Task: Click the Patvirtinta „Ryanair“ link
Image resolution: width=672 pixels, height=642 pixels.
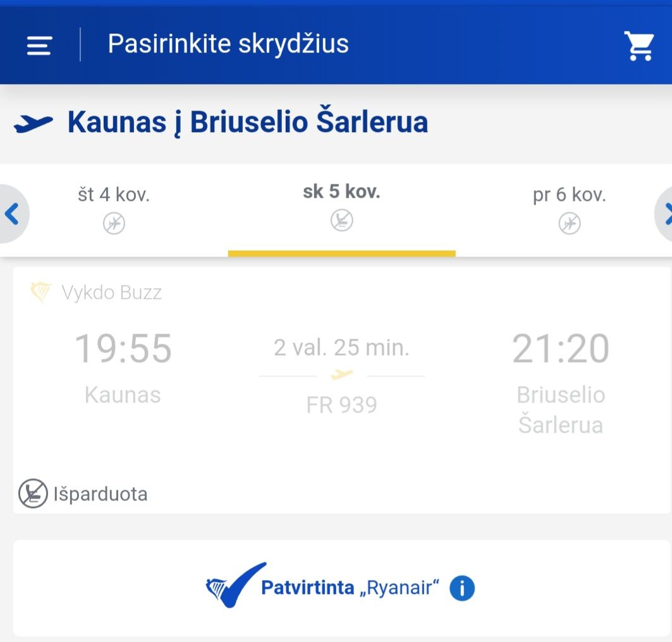Action: tap(350, 588)
